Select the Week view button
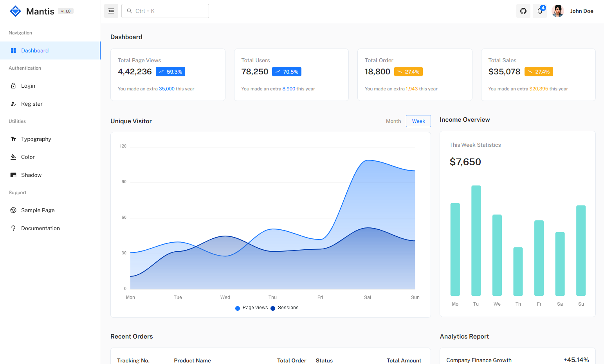Image resolution: width=604 pixels, height=364 pixels. click(x=418, y=121)
